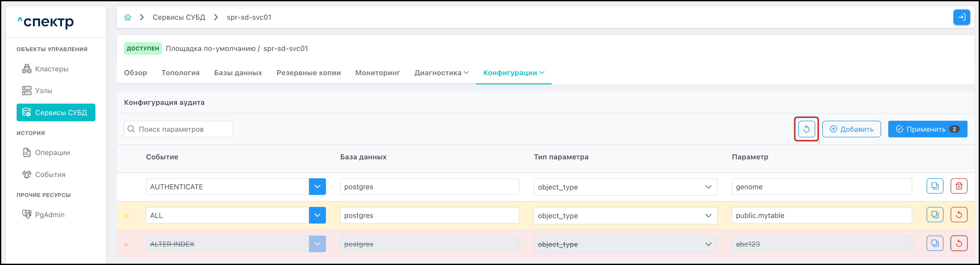This screenshot has height=265, width=980.
Task: Open the Резервные копии tab
Action: pos(308,73)
